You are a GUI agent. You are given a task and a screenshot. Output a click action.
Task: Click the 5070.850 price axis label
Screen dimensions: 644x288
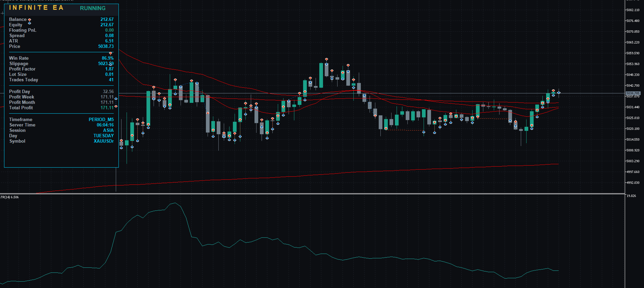pos(633,32)
